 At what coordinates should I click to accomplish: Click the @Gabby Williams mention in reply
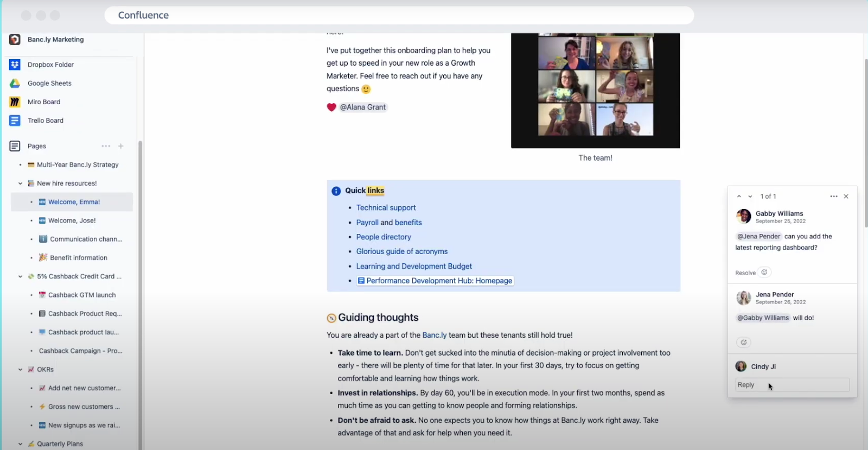pos(763,318)
